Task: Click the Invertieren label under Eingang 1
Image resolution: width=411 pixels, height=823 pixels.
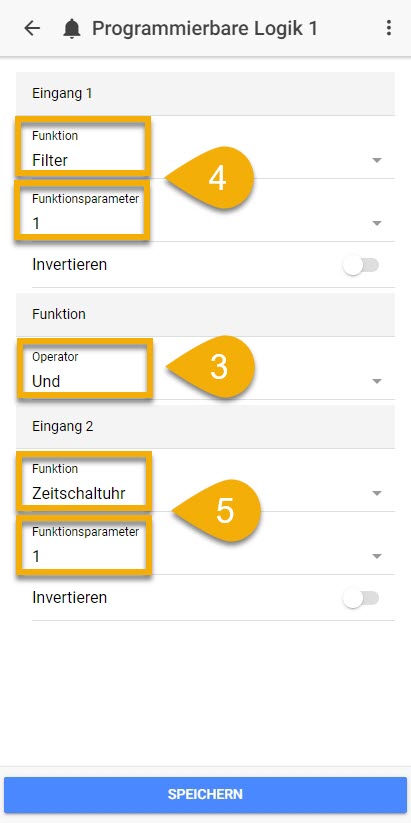Action: point(69,265)
